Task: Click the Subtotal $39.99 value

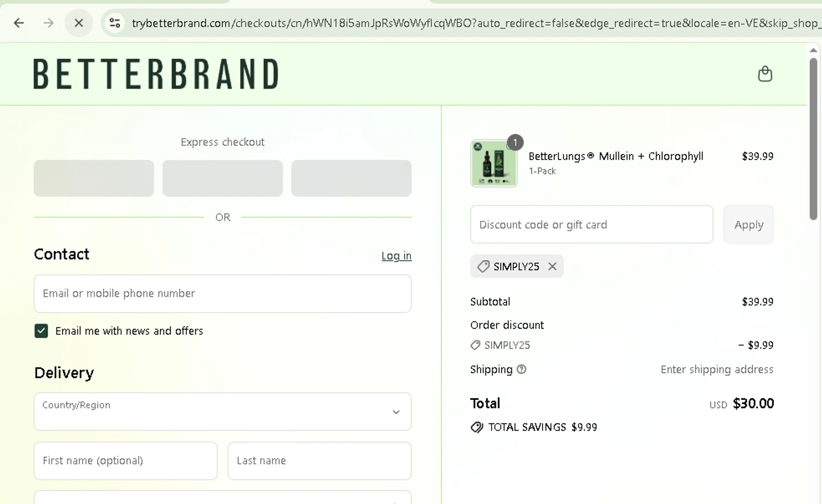Action: [x=757, y=302]
